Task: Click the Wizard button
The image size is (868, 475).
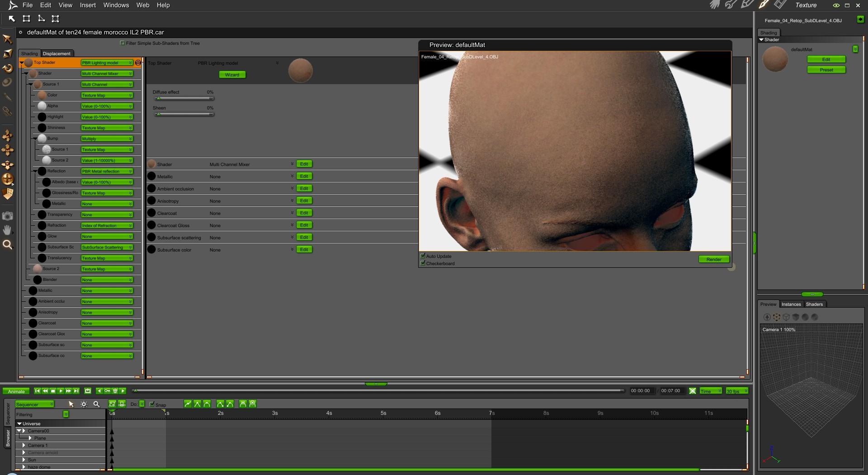Action: pos(232,75)
